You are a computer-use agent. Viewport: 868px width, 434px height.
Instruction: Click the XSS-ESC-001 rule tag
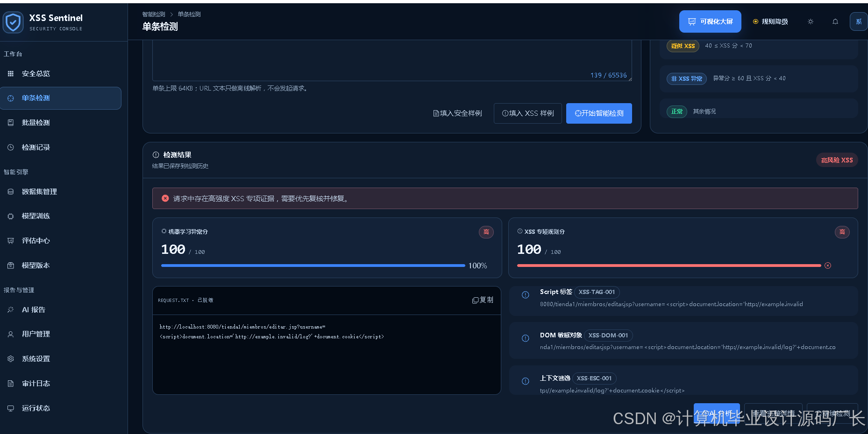(x=594, y=378)
